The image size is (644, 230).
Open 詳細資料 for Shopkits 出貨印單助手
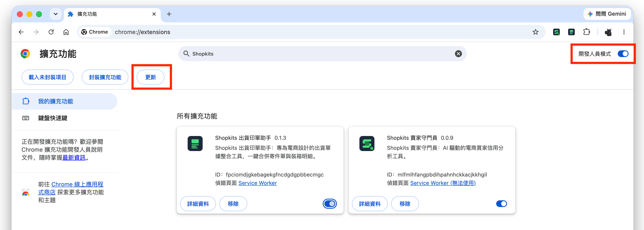click(198, 204)
